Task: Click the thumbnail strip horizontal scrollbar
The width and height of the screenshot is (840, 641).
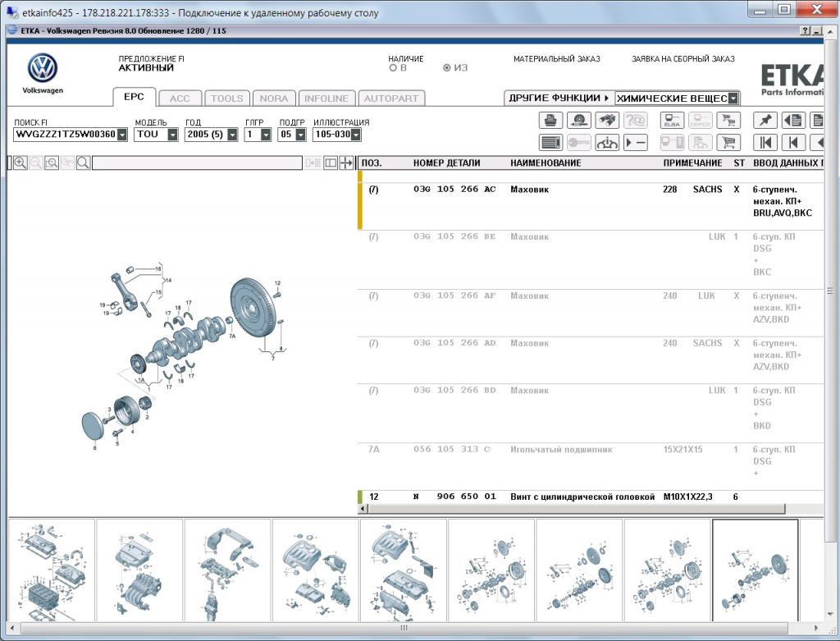Action: [x=404, y=628]
